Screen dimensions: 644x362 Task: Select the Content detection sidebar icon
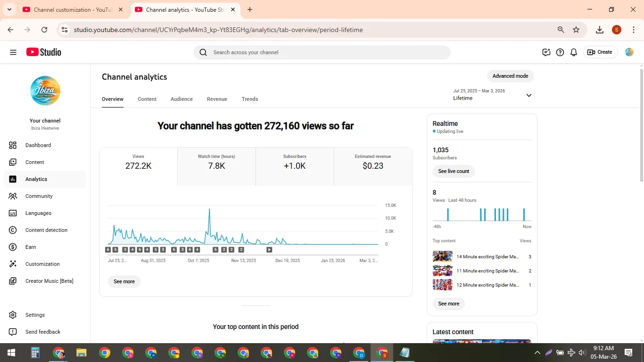[13, 230]
